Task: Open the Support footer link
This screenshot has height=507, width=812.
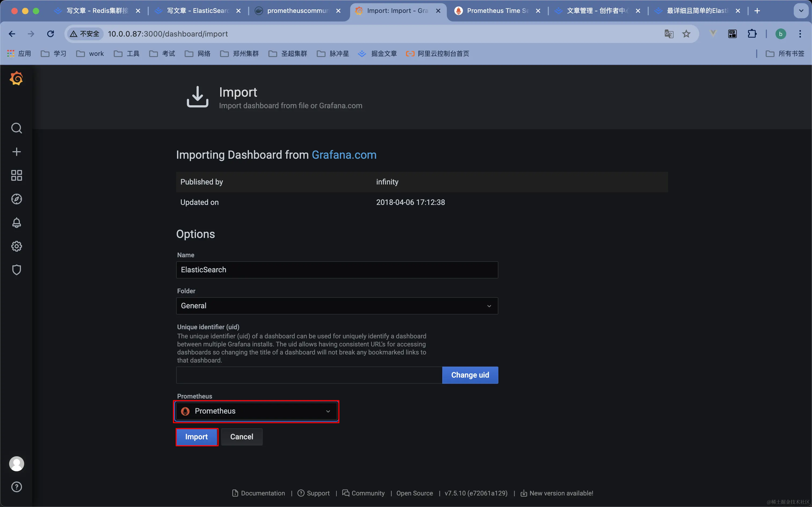Action: coord(314,493)
